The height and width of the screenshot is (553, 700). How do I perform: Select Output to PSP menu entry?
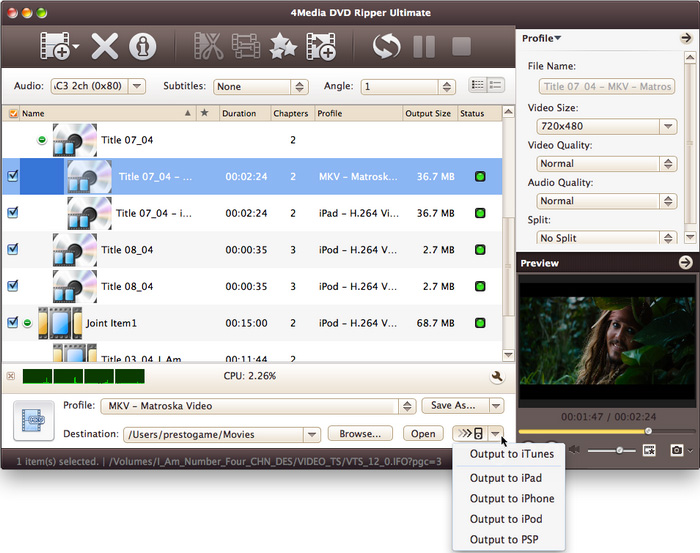pos(506,539)
